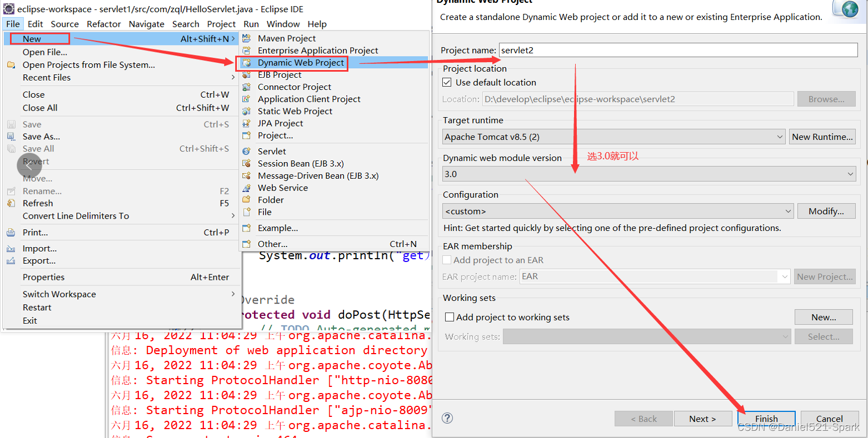The image size is (868, 438).
Task: Click the Next > button
Action: click(702, 419)
